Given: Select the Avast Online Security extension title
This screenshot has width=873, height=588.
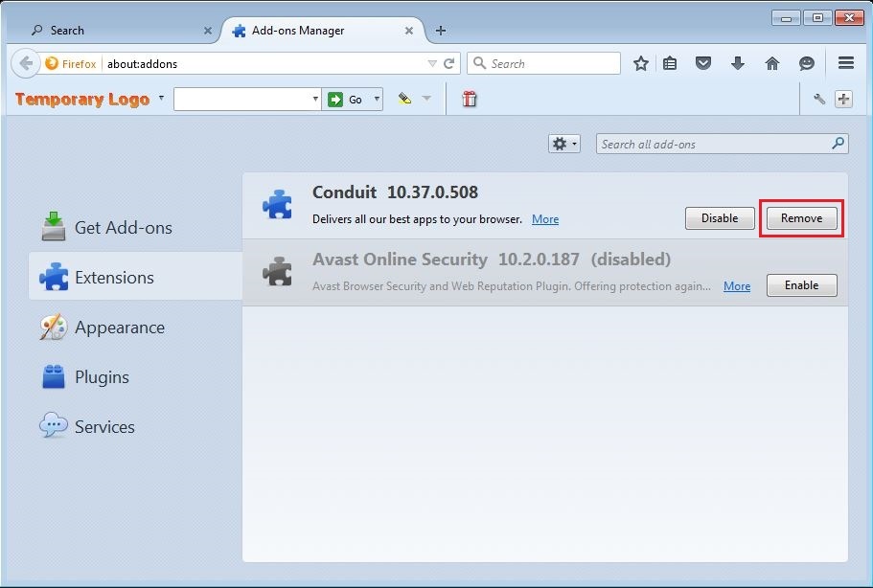Looking at the screenshot, I should [x=492, y=260].
